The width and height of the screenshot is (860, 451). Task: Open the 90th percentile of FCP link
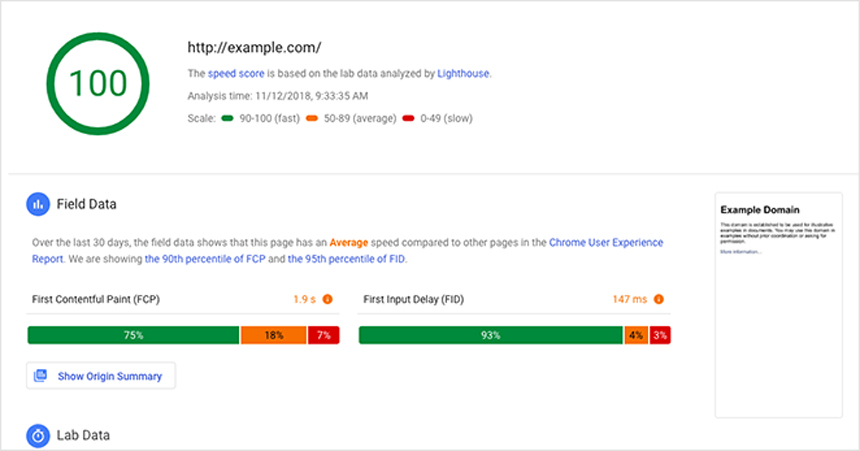(x=205, y=259)
